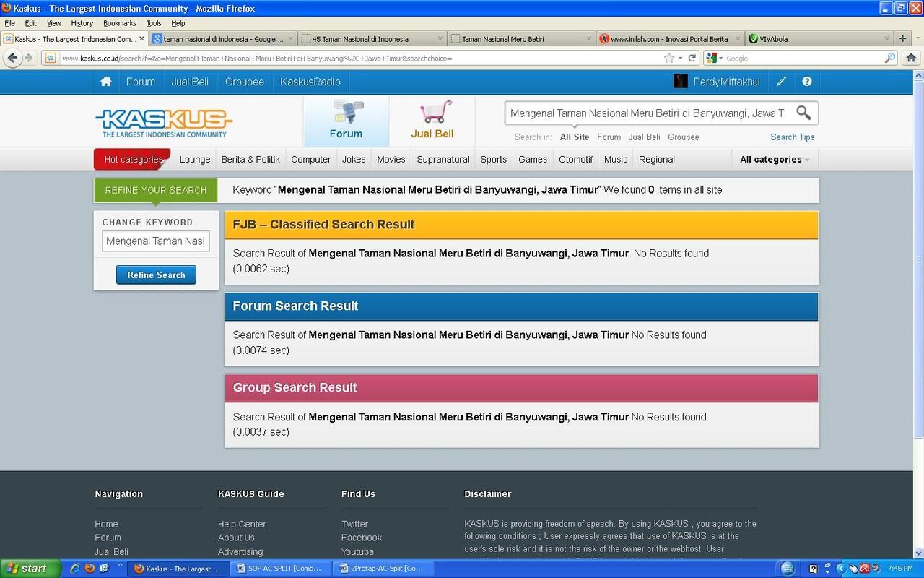Select Groupee search scope

[x=684, y=137]
